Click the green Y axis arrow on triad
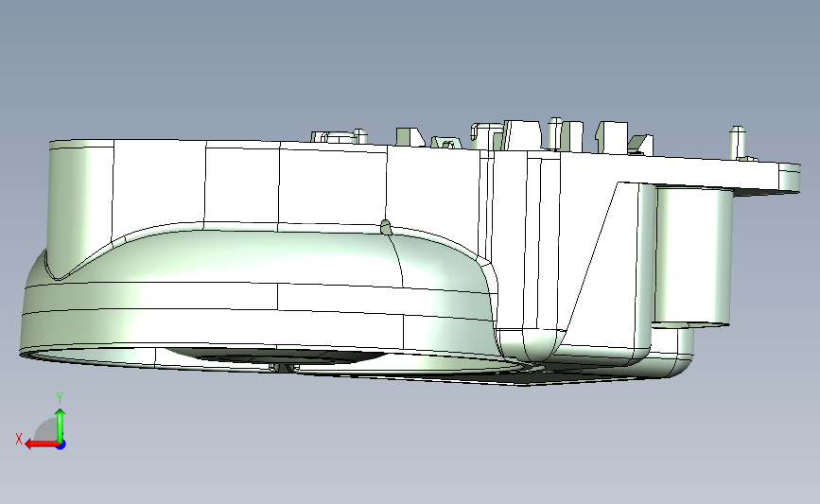This screenshot has height=504, width=820. [61, 424]
